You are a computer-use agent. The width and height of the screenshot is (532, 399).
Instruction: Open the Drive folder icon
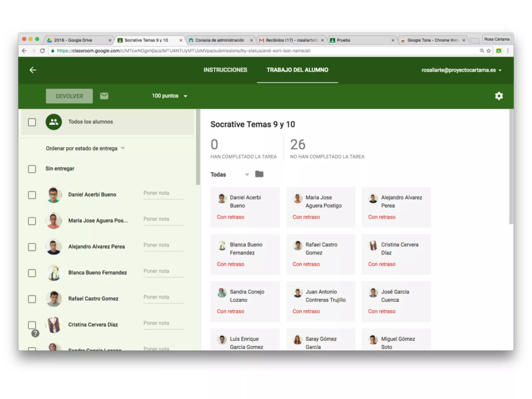(259, 174)
